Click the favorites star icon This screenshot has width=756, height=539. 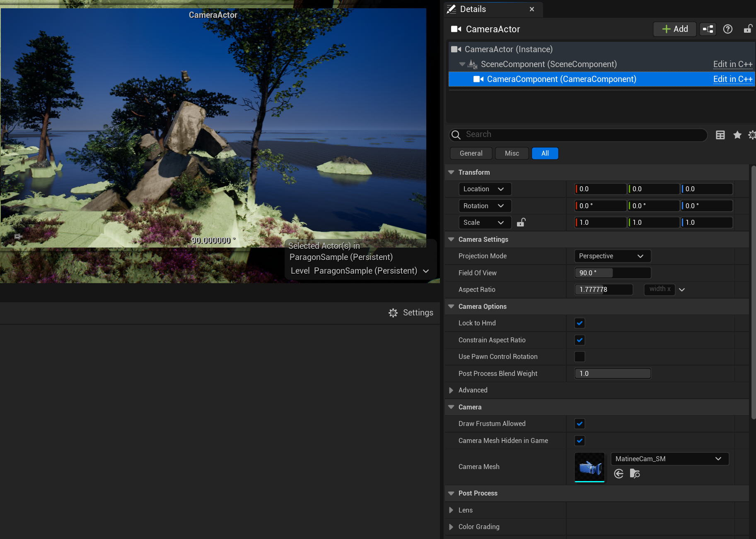[737, 135]
